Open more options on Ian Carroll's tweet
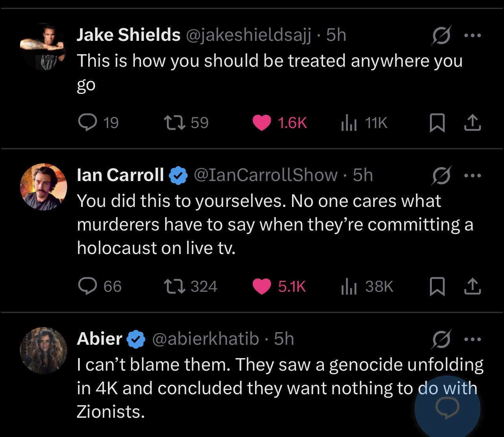The height and width of the screenshot is (437, 504). click(472, 175)
